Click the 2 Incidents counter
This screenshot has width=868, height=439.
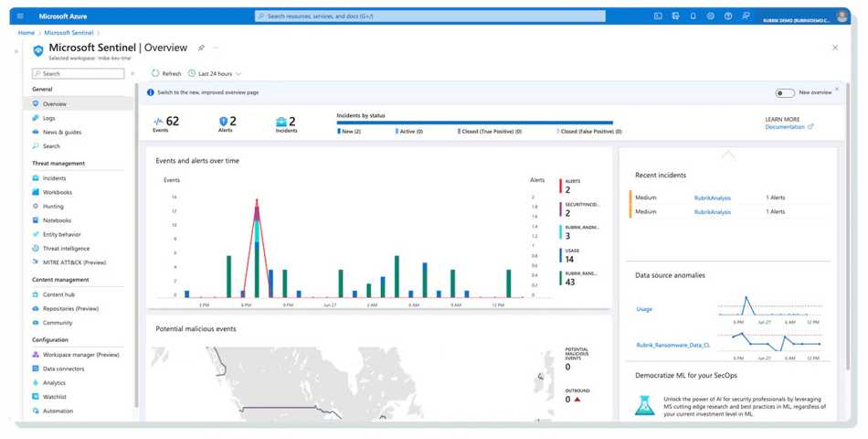click(286, 123)
